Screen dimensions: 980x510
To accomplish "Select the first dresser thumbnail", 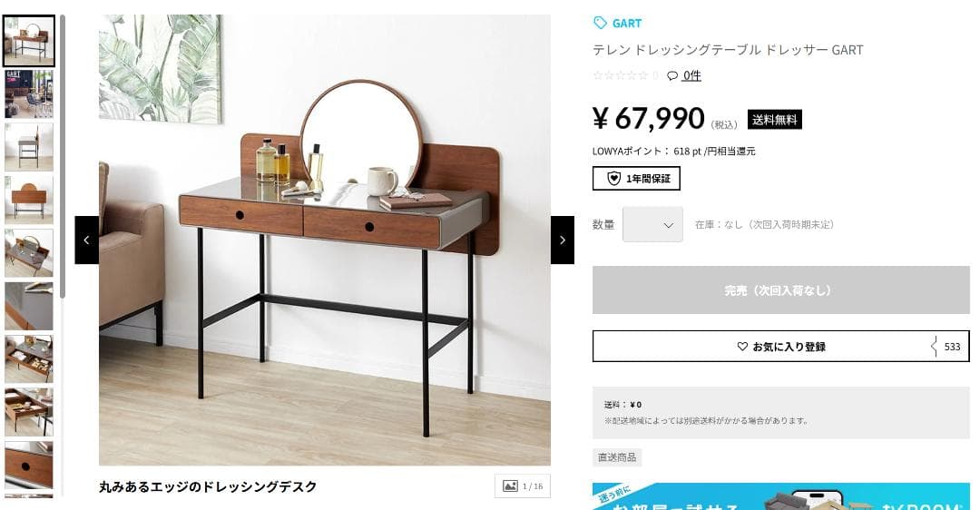I will [29, 41].
